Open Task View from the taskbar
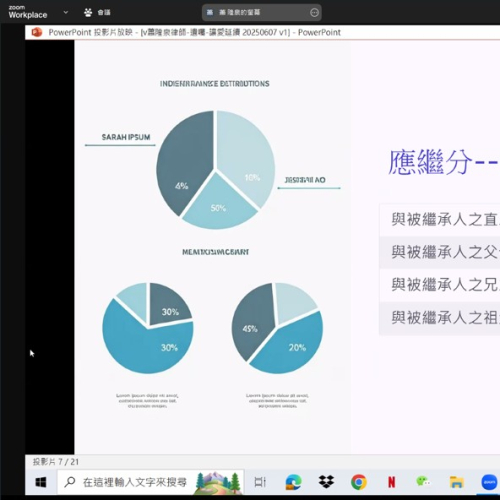 tap(260, 482)
